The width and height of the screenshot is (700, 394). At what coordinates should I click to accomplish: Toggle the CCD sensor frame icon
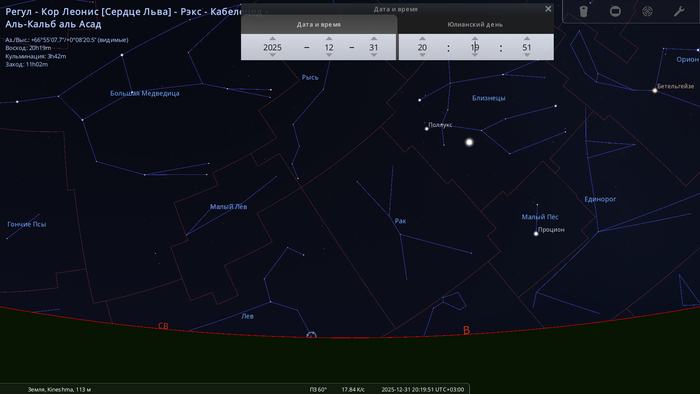[615, 11]
